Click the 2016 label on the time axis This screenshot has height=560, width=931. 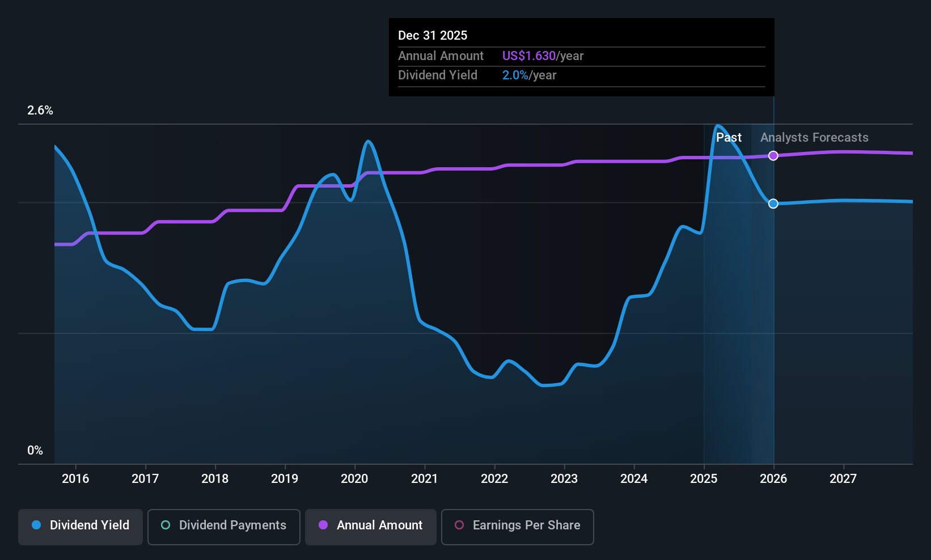click(x=75, y=478)
